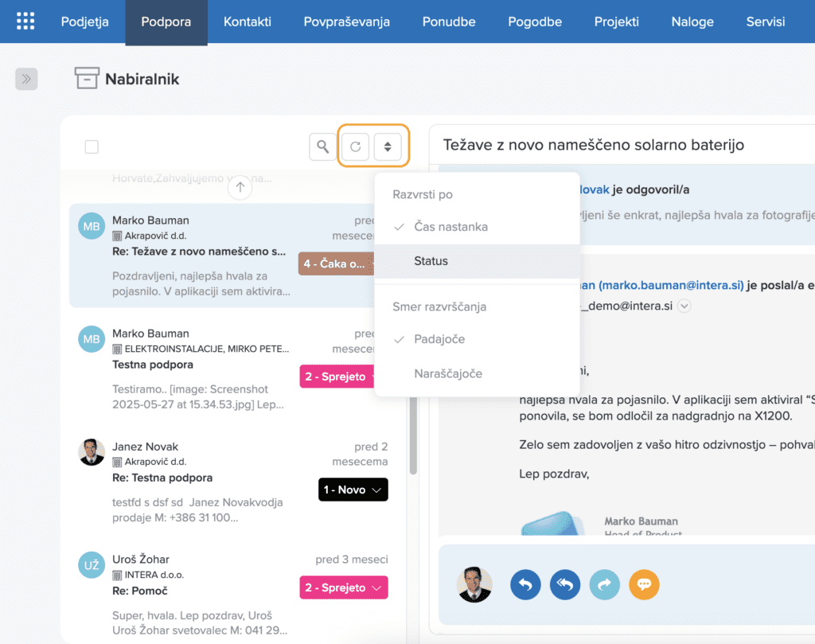Image resolution: width=815 pixels, height=644 pixels.
Task: Open the Projekti tab
Action: (x=616, y=21)
